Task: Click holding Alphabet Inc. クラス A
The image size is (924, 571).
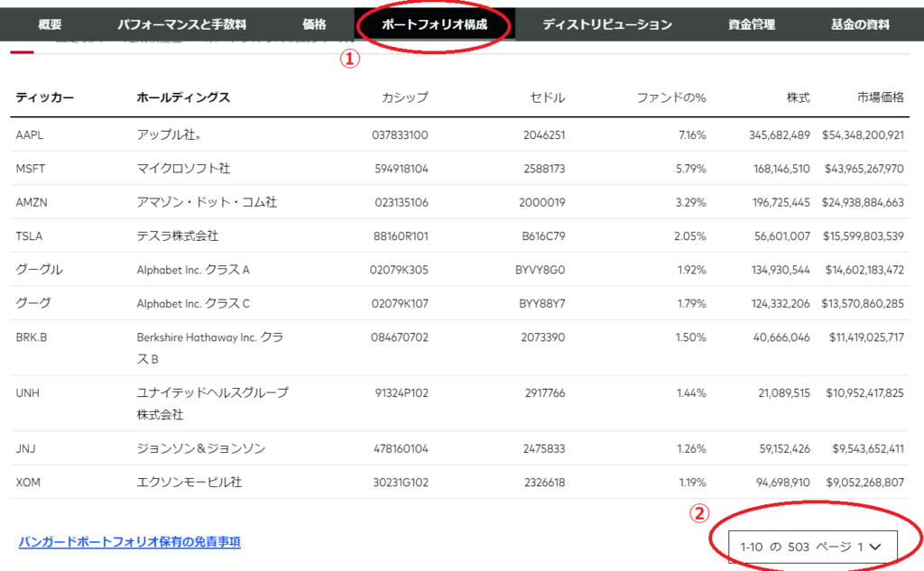Action: pyautogui.click(x=193, y=270)
